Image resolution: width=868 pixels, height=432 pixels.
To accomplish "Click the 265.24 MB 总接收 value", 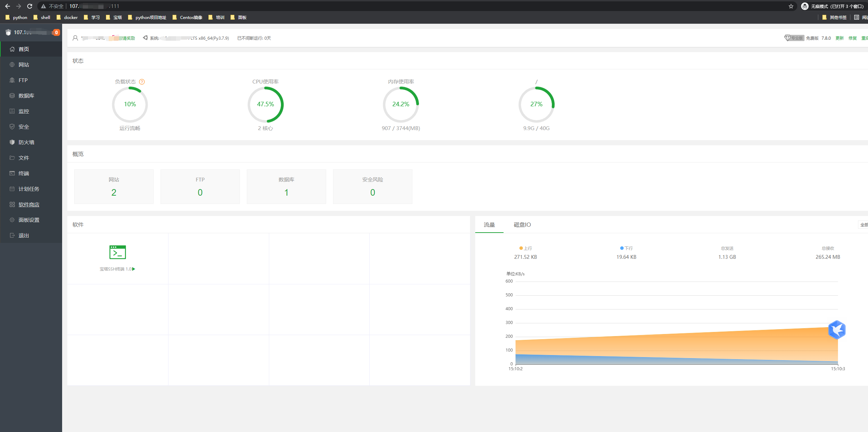I will 828,257.
